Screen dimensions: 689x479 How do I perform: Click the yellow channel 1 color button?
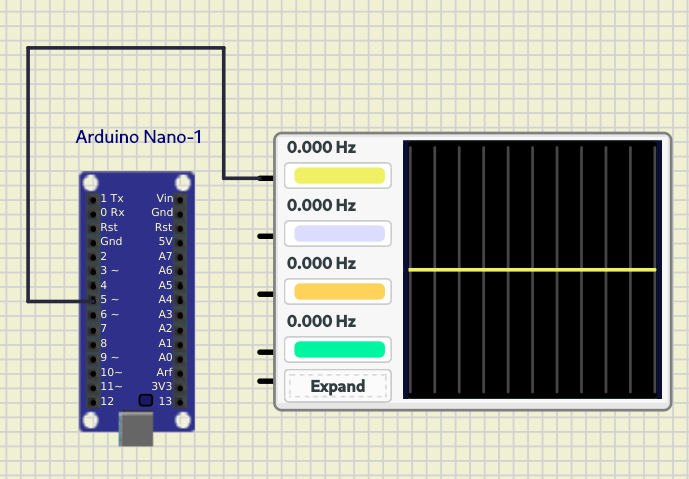coord(338,176)
